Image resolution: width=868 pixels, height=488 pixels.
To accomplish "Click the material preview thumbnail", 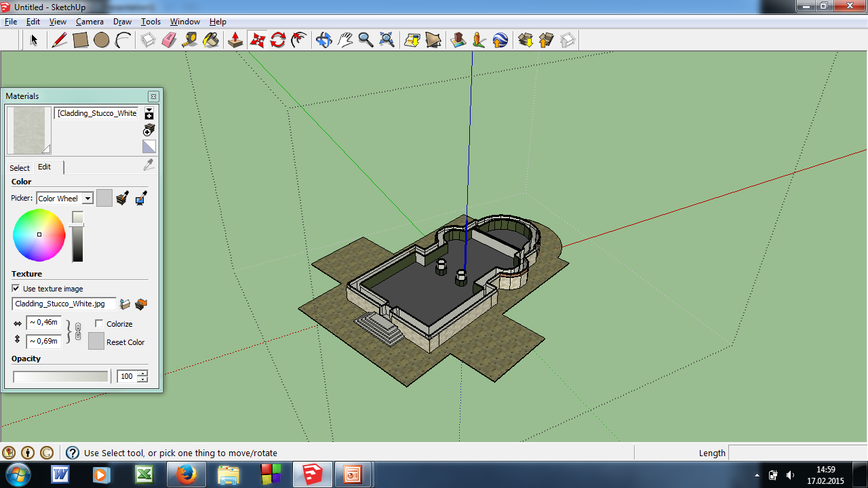I will [x=29, y=130].
